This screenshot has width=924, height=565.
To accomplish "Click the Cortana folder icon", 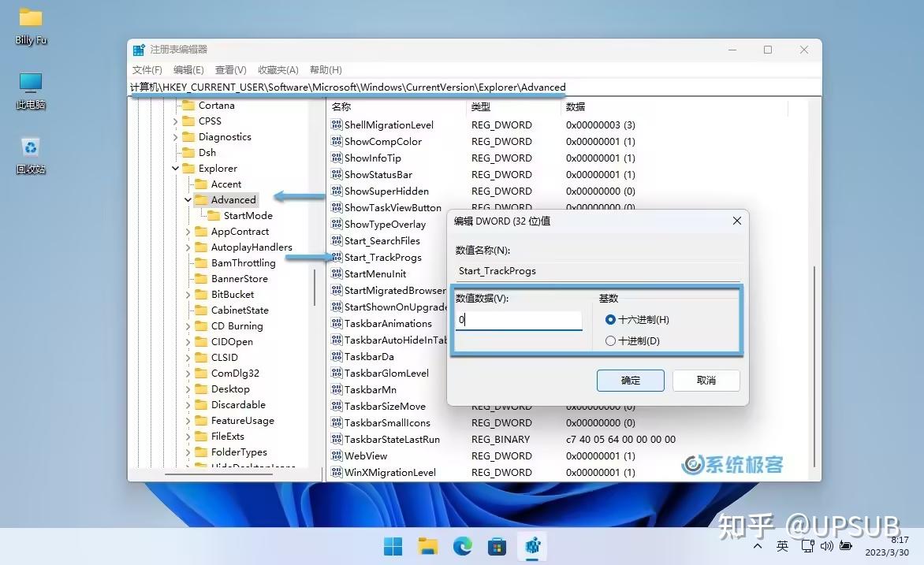I will (188, 105).
